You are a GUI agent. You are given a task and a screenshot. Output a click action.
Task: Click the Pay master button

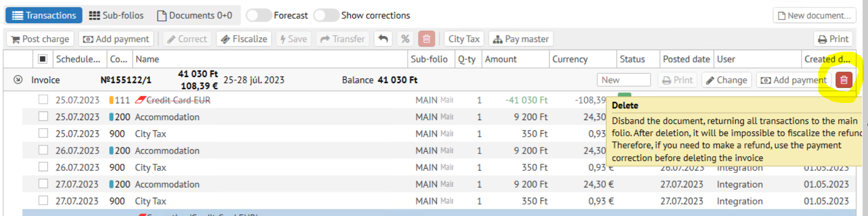click(x=521, y=39)
